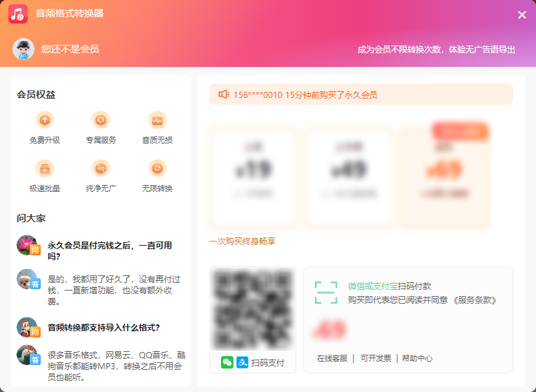Screen dimensions: 536x392
Task: Click the green scan frame icon
Action: [326, 293]
